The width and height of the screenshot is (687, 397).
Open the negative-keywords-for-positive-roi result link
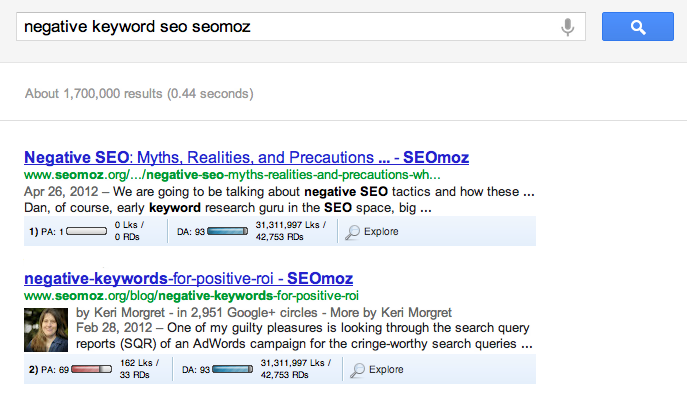click(188, 278)
